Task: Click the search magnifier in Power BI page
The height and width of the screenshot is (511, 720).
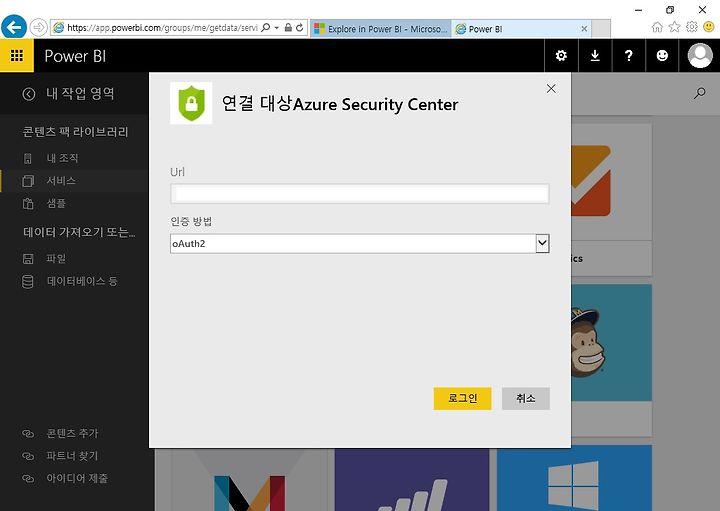Action: (699, 94)
